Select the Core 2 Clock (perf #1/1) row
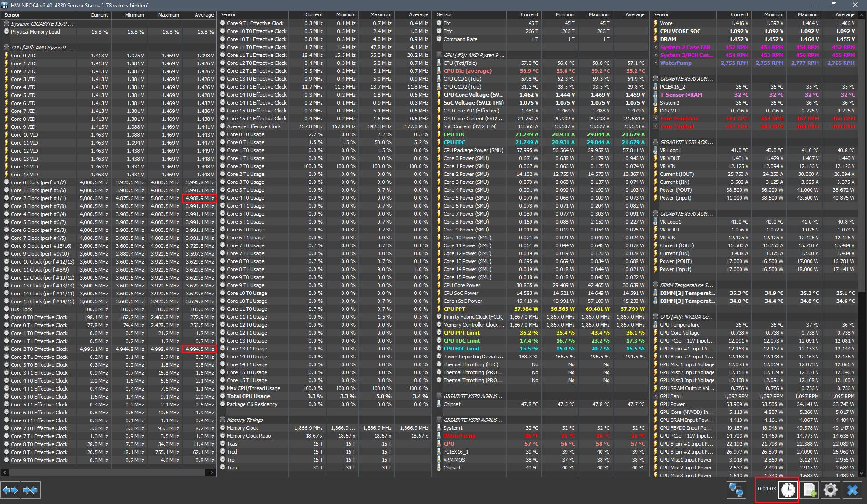This screenshot has height=504, width=867. pos(108,198)
